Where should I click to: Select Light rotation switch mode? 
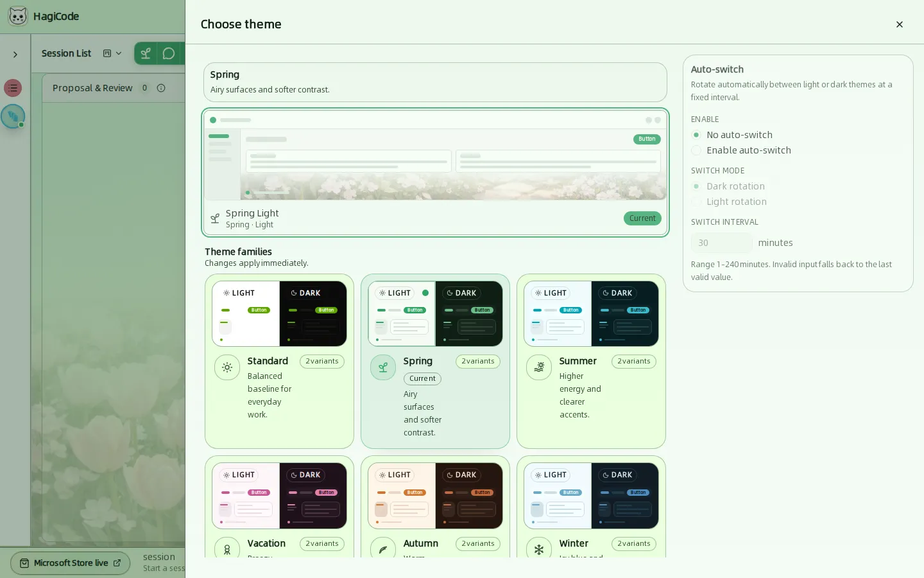click(x=696, y=202)
